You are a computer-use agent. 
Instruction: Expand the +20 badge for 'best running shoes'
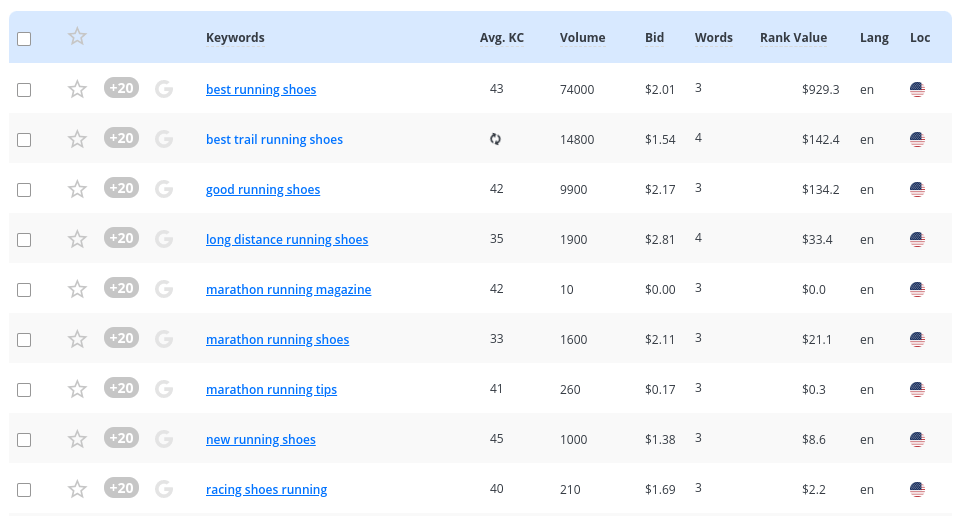tap(121, 88)
